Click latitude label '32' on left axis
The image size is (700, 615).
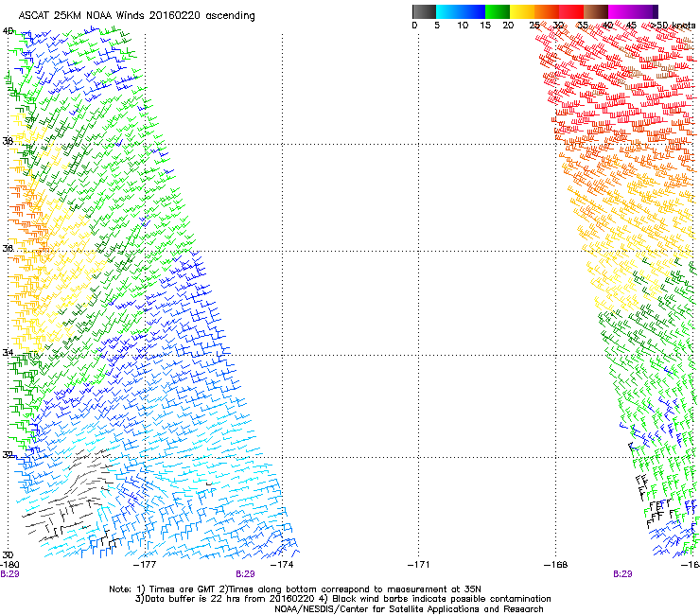pyautogui.click(x=8, y=455)
